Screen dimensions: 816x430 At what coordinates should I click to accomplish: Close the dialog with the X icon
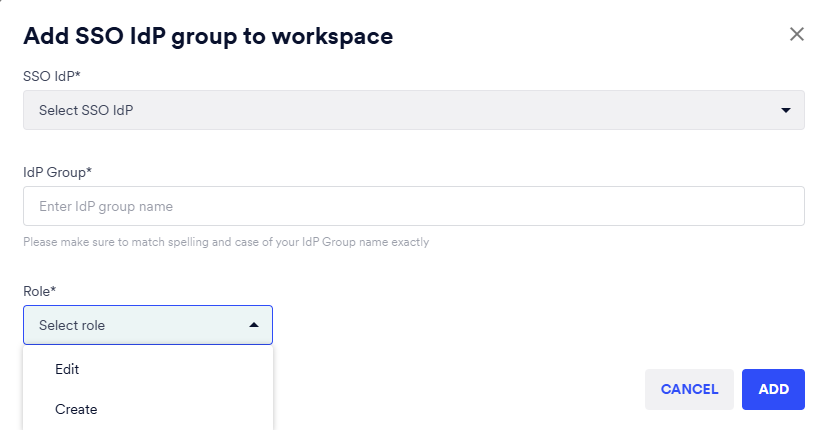[796, 35]
